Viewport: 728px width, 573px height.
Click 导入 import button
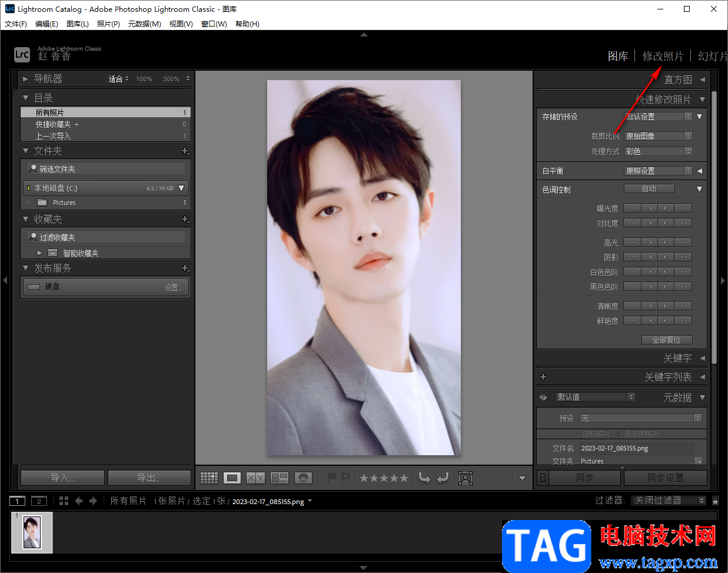62,478
